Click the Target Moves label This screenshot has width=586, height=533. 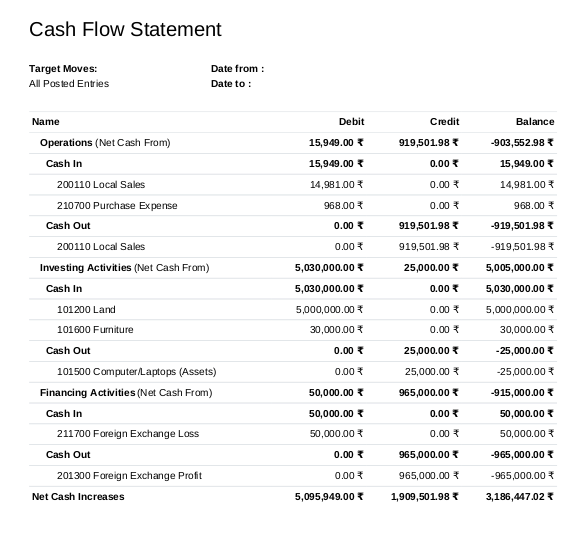pyautogui.click(x=63, y=69)
